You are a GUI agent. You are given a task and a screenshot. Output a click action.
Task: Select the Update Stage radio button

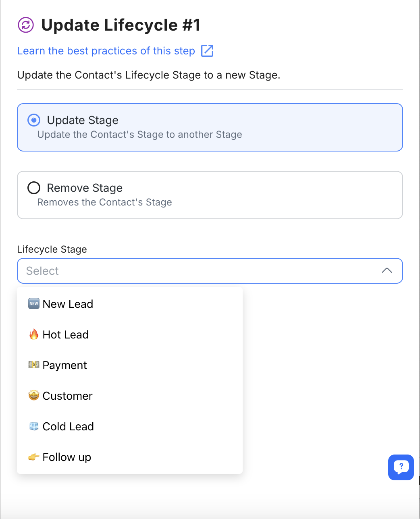34,120
